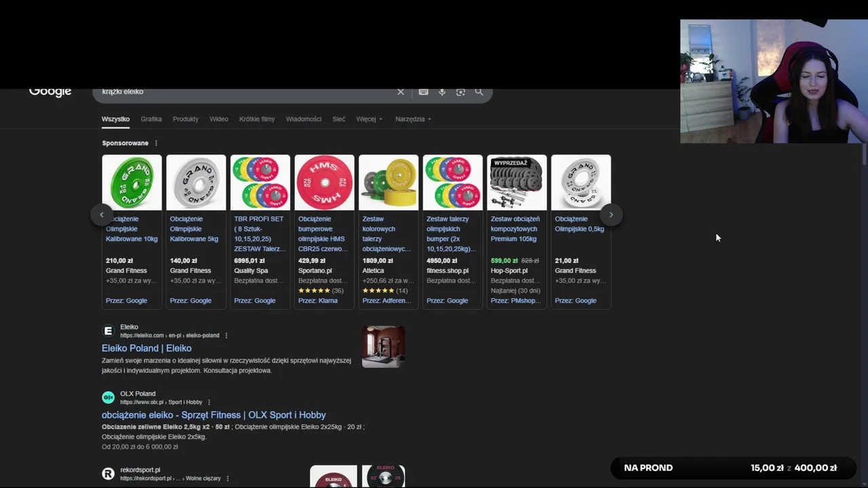Show previous sponsored products arrow
This screenshot has width=868, height=488.
pos(102,215)
